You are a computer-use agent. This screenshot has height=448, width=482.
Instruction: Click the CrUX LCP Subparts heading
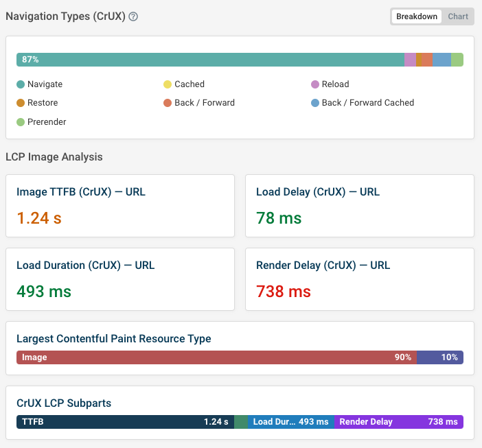64,403
